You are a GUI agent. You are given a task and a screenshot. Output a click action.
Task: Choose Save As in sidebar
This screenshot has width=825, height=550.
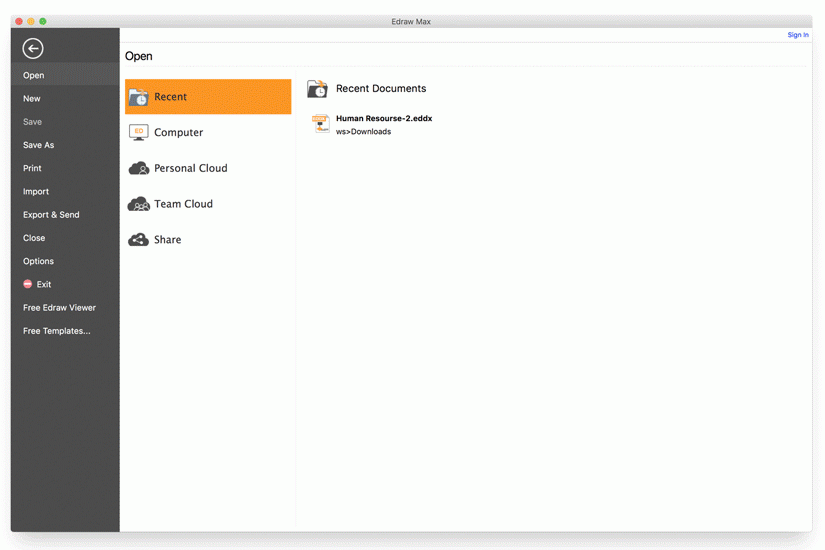point(39,145)
